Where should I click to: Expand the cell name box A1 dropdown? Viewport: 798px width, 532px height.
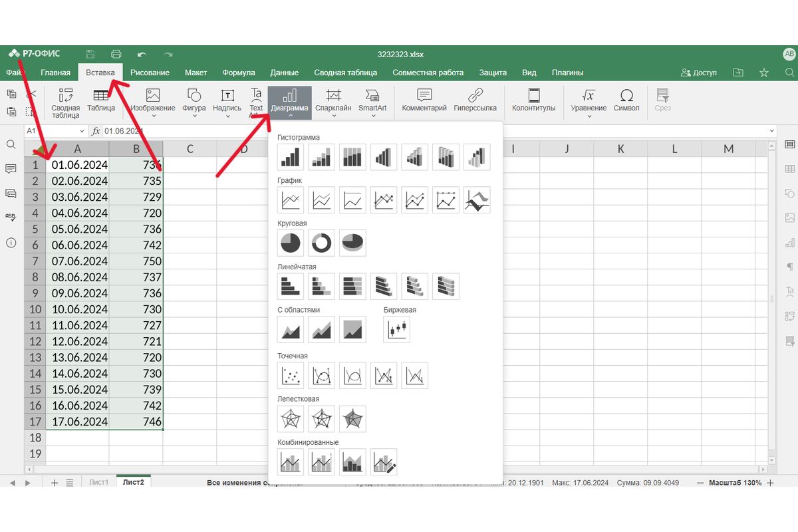pos(82,132)
